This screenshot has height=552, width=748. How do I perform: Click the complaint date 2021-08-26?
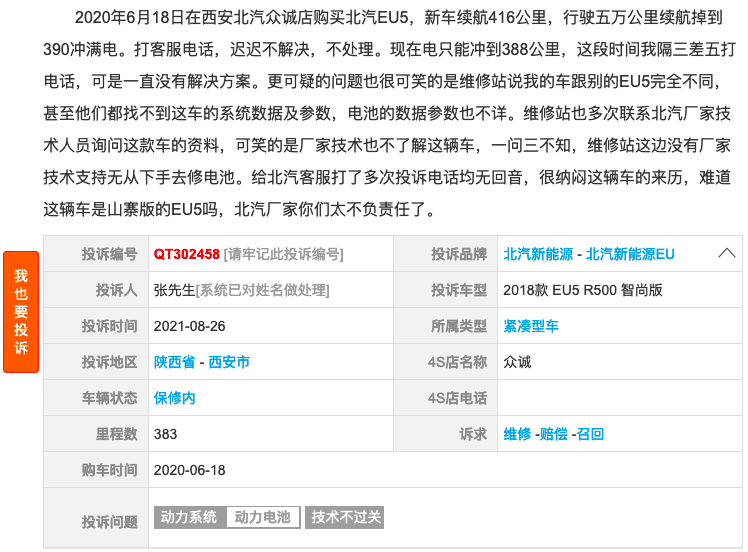(x=189, y=326)
